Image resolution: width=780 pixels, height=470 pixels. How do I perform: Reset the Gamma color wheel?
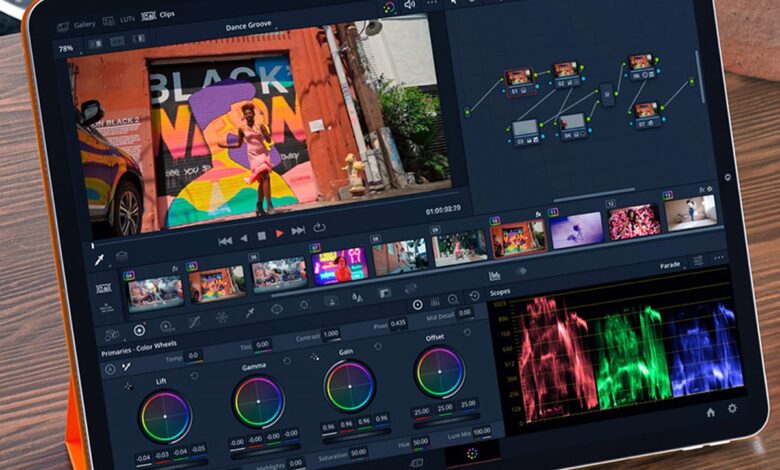click(x=287, y=361)
